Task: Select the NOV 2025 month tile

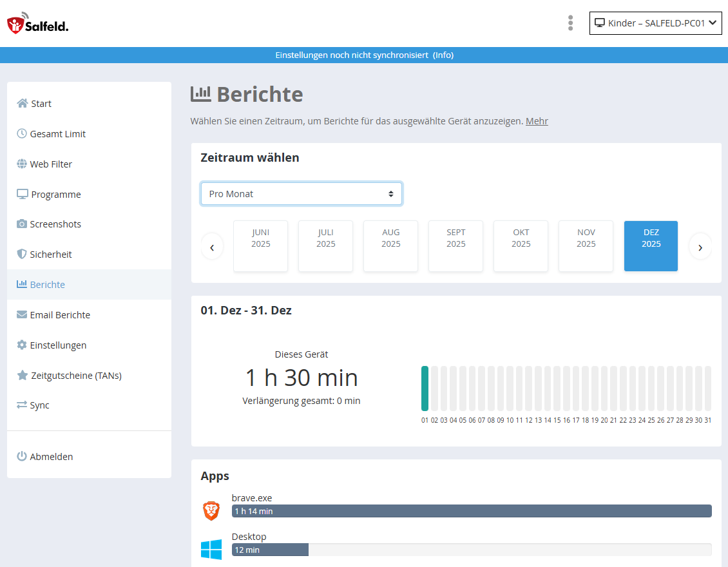Action: pos(586,246)
